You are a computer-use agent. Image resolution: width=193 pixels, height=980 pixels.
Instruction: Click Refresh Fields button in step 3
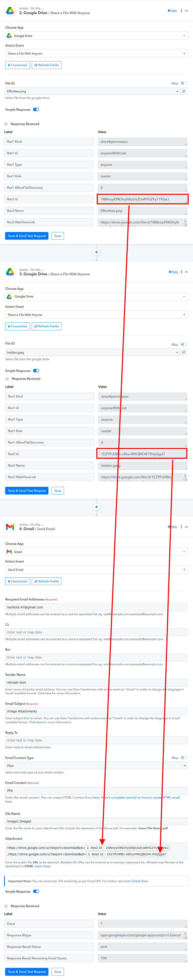pyautogui.click(x=46, y=326)
